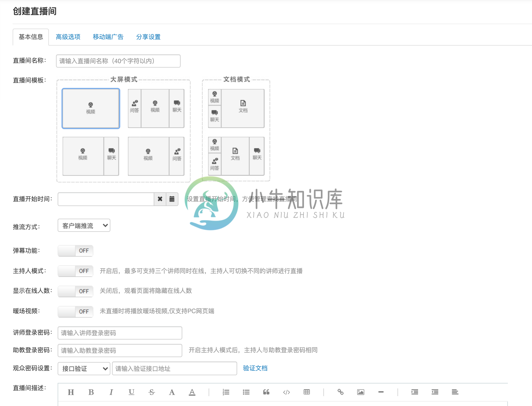Insert image in description editor

(361, 392)
